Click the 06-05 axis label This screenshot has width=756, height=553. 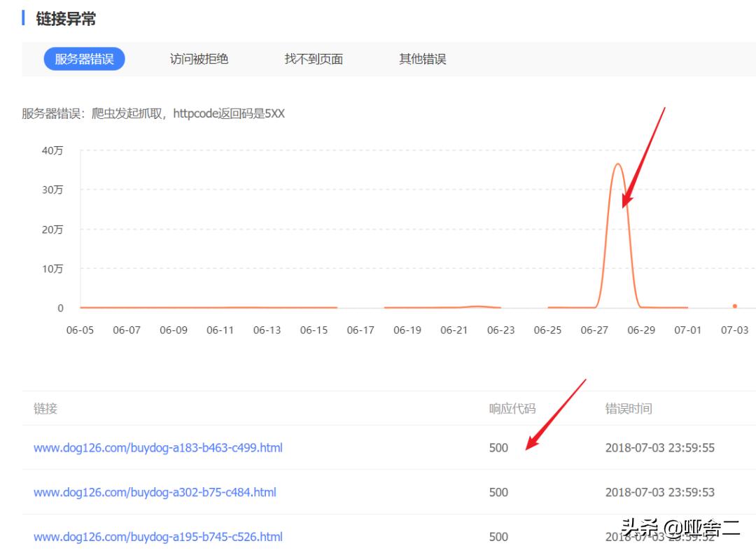tap(80, 330)
